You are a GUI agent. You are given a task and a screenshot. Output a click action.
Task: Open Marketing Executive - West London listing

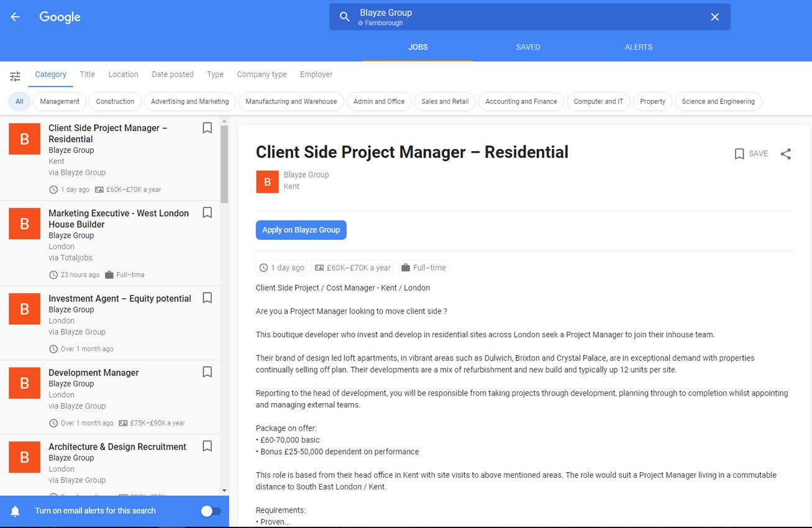click(119, 219)
